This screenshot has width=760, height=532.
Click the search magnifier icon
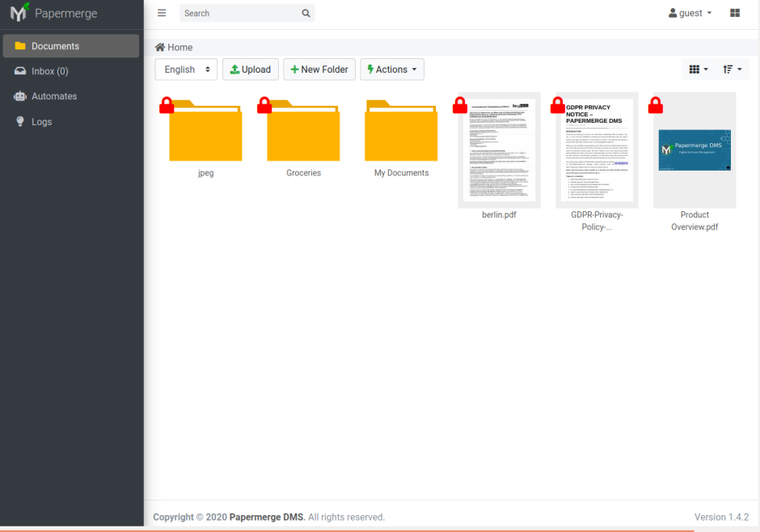(305, 13)
